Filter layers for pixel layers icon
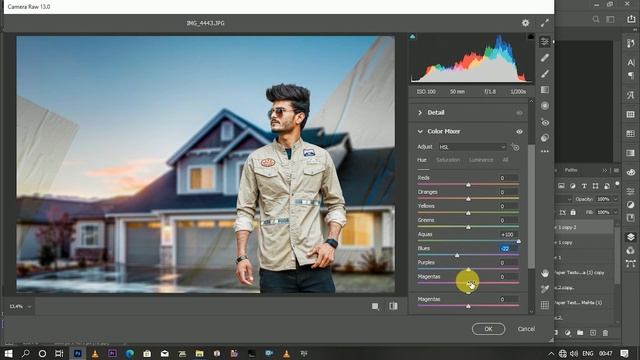 [561, 186]
